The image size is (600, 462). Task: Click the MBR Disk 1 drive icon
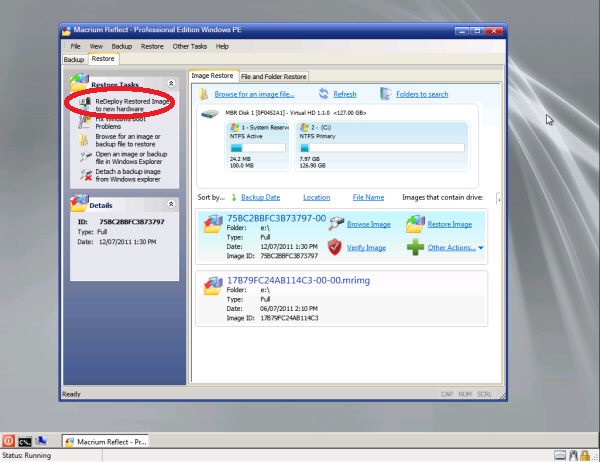tap(210, 114)
